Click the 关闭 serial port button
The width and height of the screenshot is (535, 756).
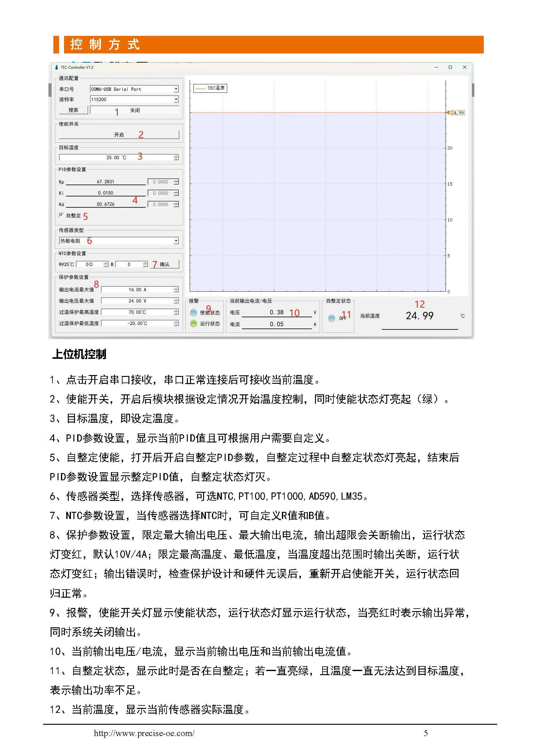click(134, 110)
